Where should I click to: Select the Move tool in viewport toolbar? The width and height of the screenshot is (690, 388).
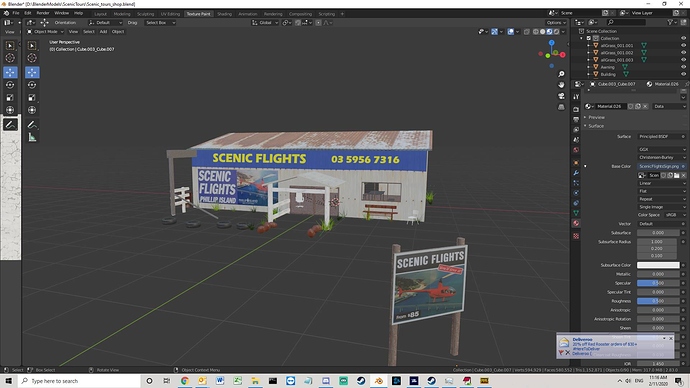point(32,72)
